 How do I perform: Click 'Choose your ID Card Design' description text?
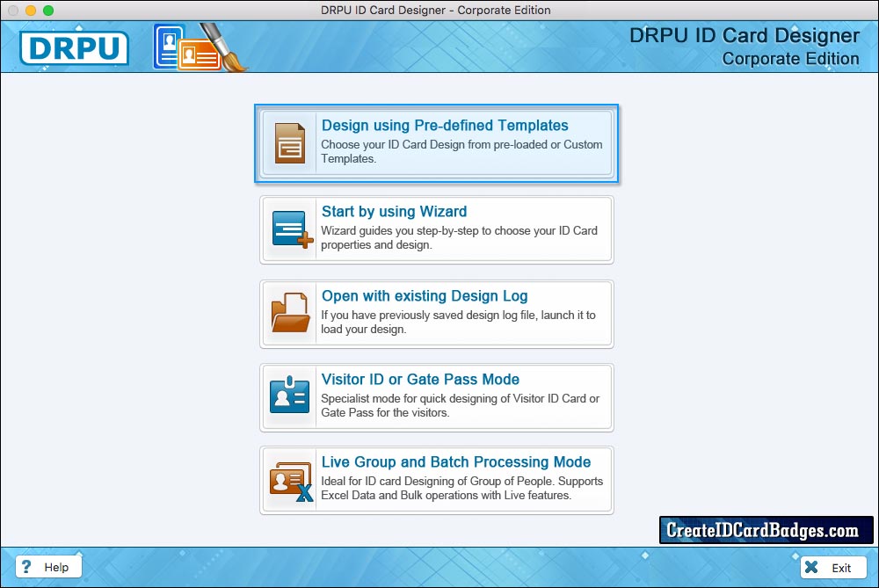[x=461, y=151]
